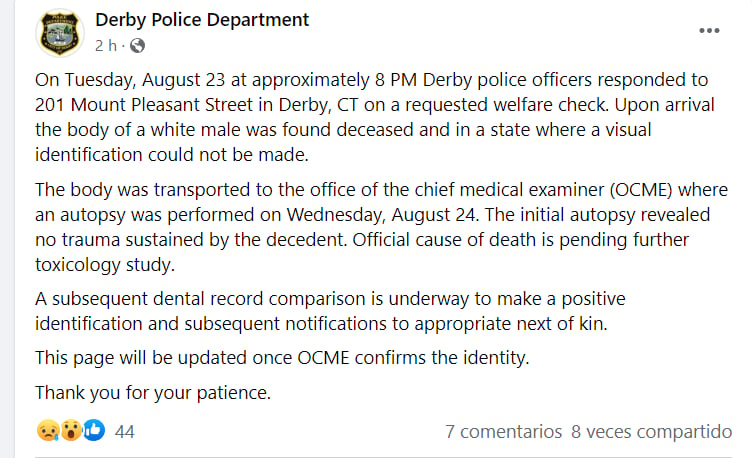Screen dimensions: 752x458
Task: Show the 7 comentarios comments
Action: pos(503,432)
